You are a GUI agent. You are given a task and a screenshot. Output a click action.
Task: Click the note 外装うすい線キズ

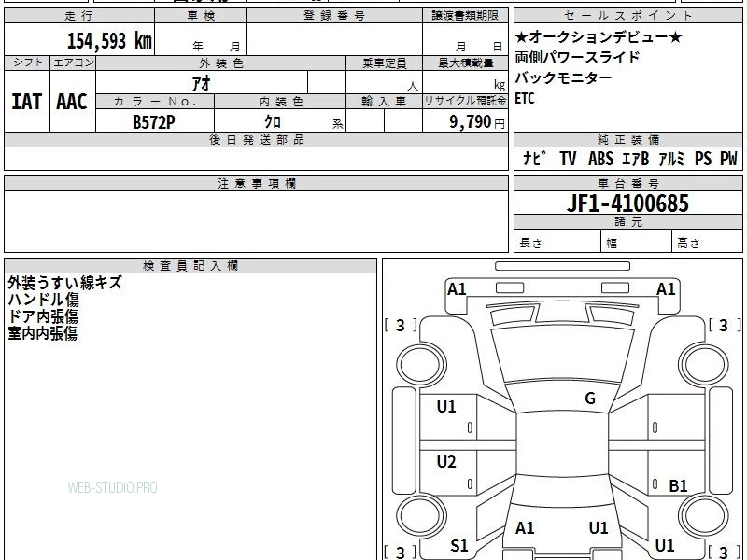pos(64,283)
